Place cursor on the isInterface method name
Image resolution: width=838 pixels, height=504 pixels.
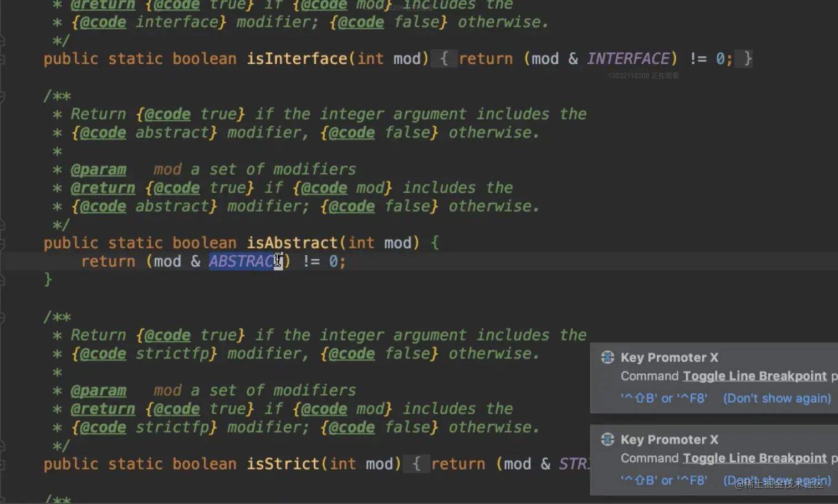coord(297,59)
